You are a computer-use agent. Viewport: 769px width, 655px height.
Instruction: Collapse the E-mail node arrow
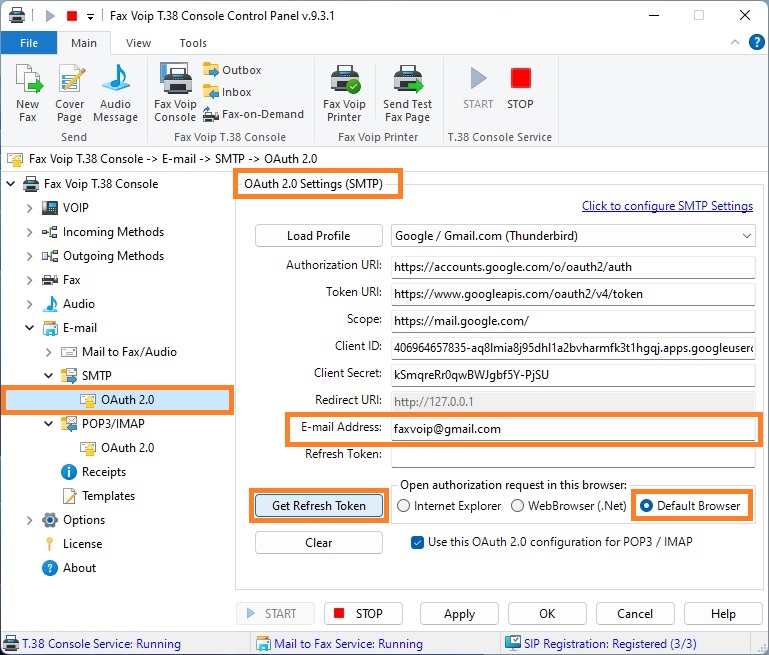point(29,328)
